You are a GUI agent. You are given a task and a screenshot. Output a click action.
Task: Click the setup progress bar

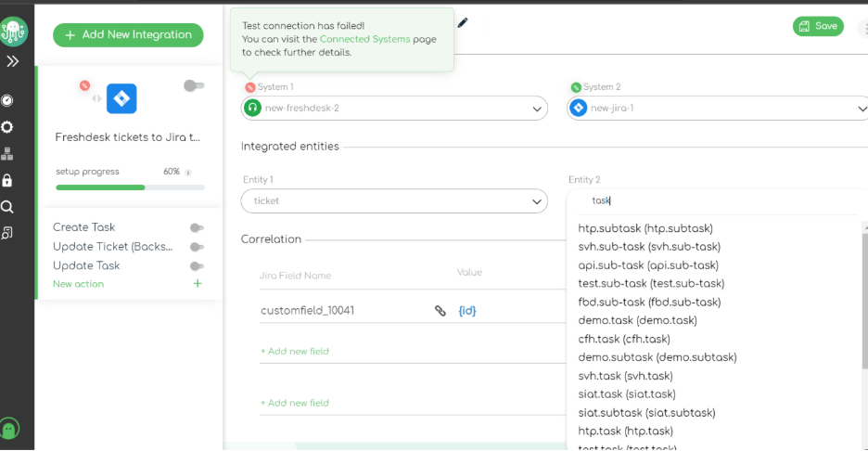pos(130,187)
